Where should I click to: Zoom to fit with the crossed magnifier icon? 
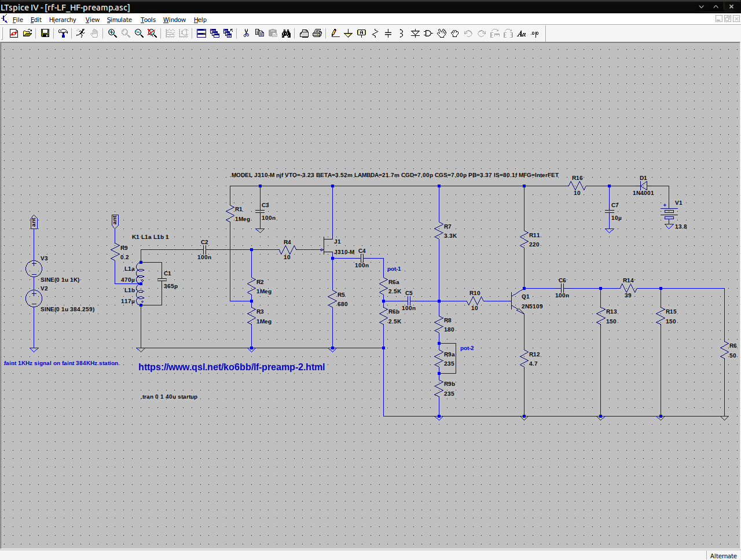pos(152,34)
